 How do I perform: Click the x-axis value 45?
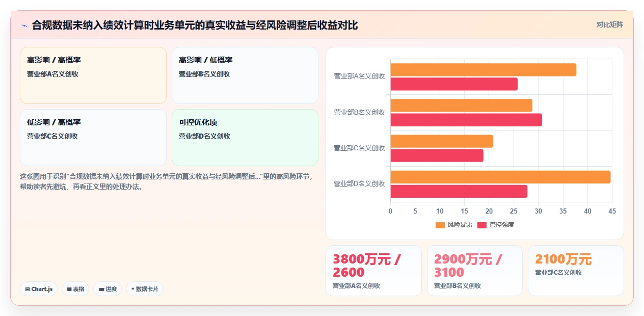612,211
